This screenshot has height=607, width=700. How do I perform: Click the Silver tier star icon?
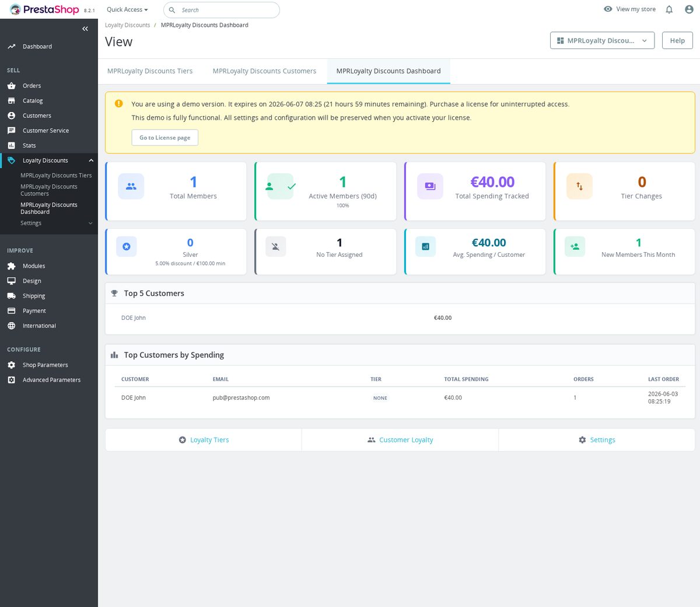tap(127, 247)
